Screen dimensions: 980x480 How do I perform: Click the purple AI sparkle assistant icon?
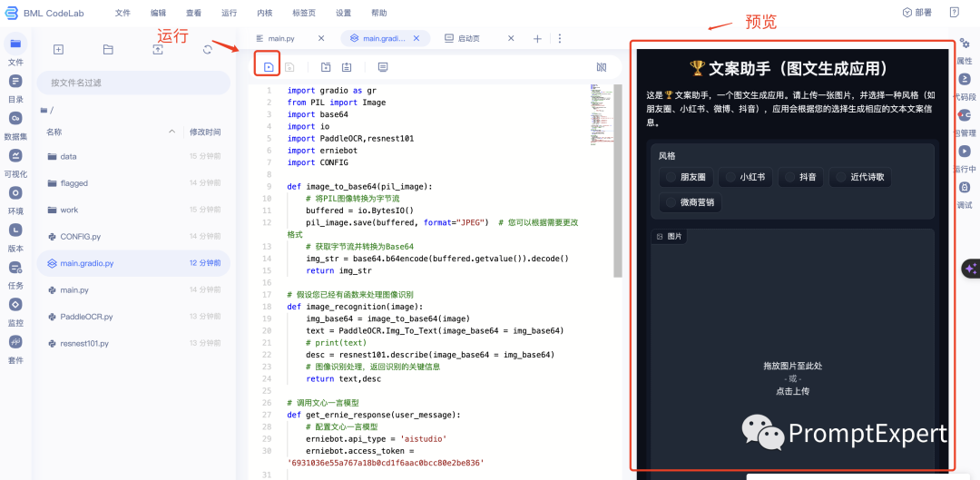click(970, 269)
